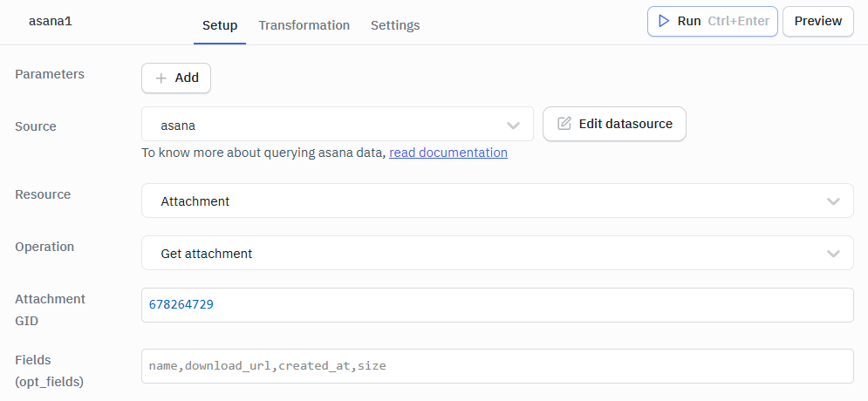
Task: Click the Source label
Action: [x=36, y=126]
